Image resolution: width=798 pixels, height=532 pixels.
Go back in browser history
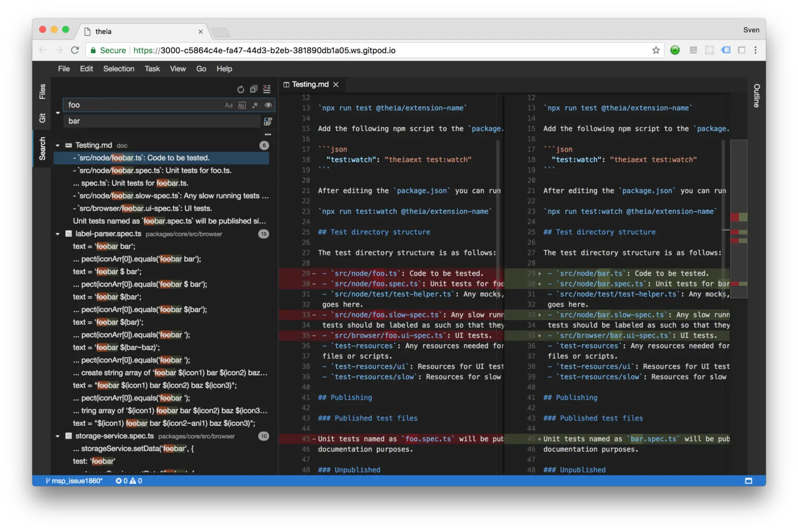click(x=43, y=50)
